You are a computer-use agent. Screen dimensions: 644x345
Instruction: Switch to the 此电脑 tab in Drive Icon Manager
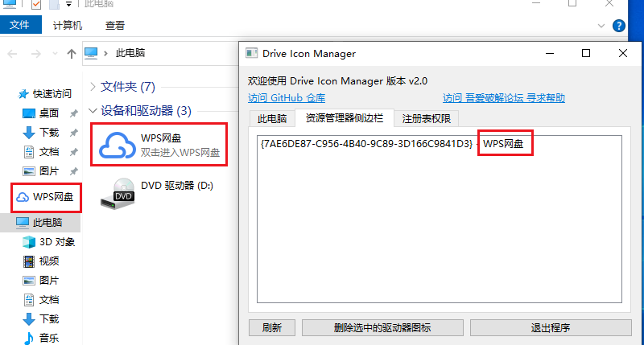click(271, 119)
